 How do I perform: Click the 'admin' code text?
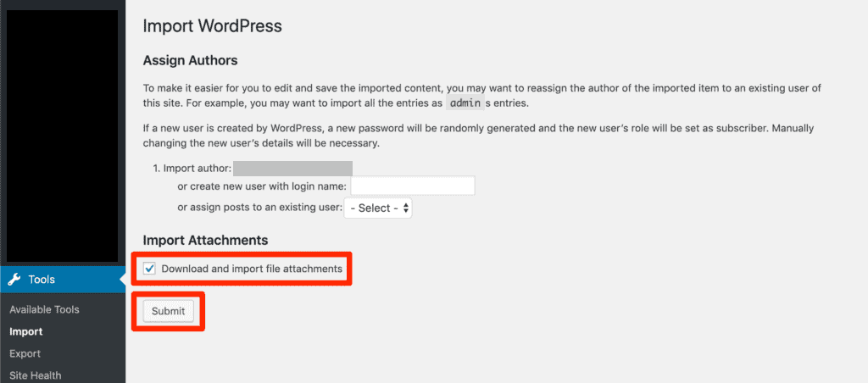[x=464, y=103]
